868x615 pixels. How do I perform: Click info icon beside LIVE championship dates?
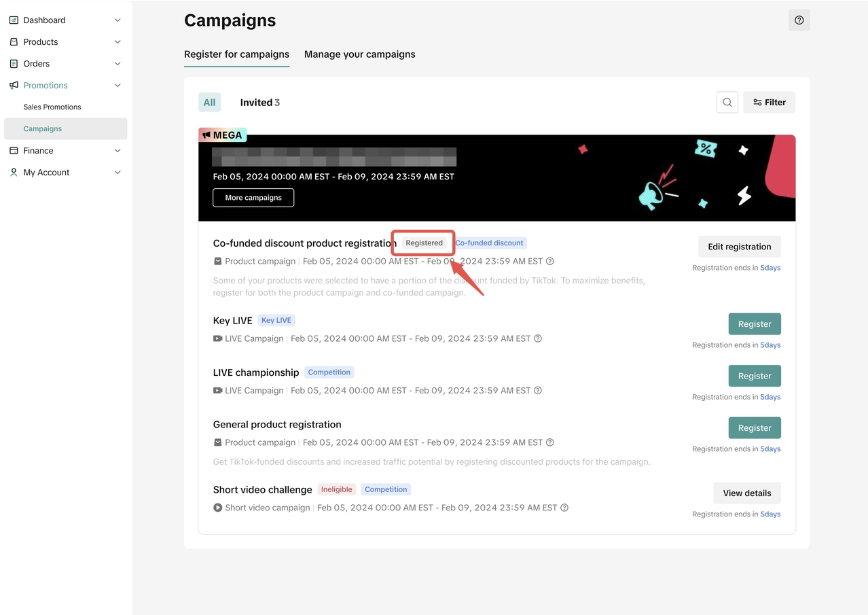(x=538, y=390)
